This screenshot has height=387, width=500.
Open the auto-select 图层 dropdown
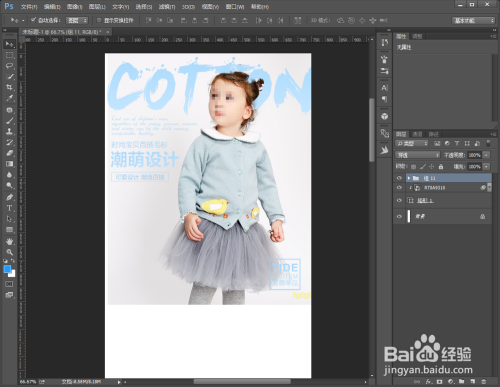click(77, 20)
